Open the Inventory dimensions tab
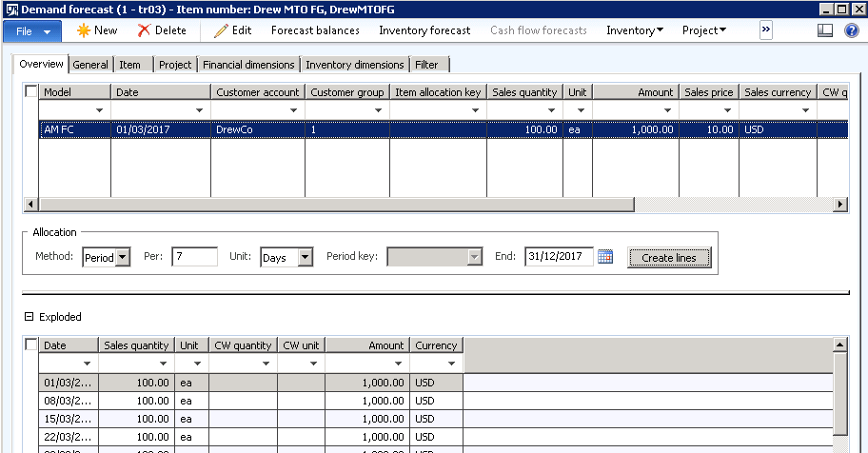This screenshot has height=453, width=868. point(354,65)
